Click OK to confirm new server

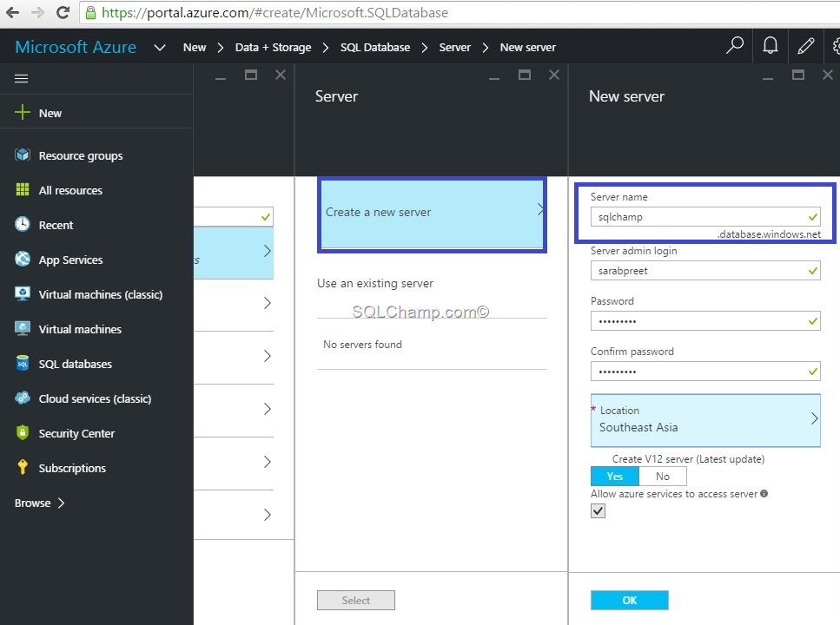click(630, 601)
